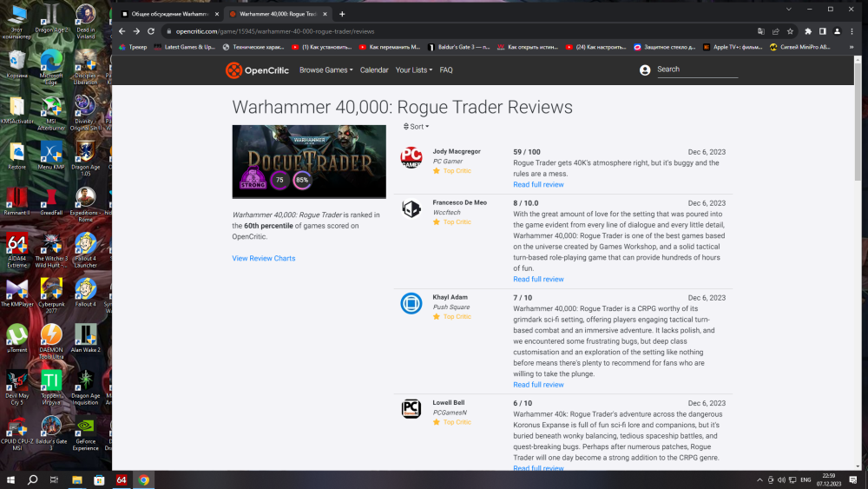
Task: Select the Корзина recycle bin icon
Action: 16,64
